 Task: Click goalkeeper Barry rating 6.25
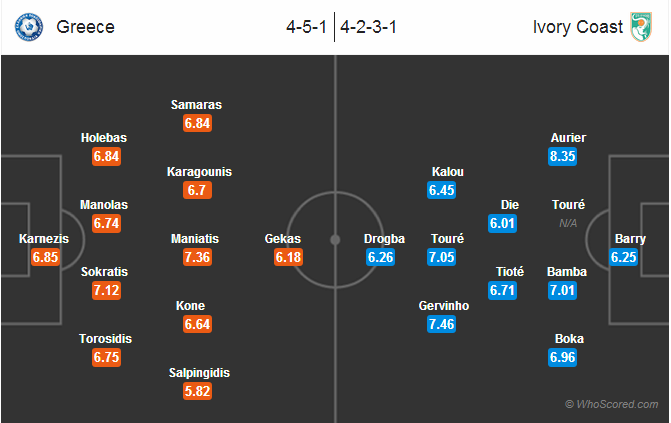[x=623, y=257]
